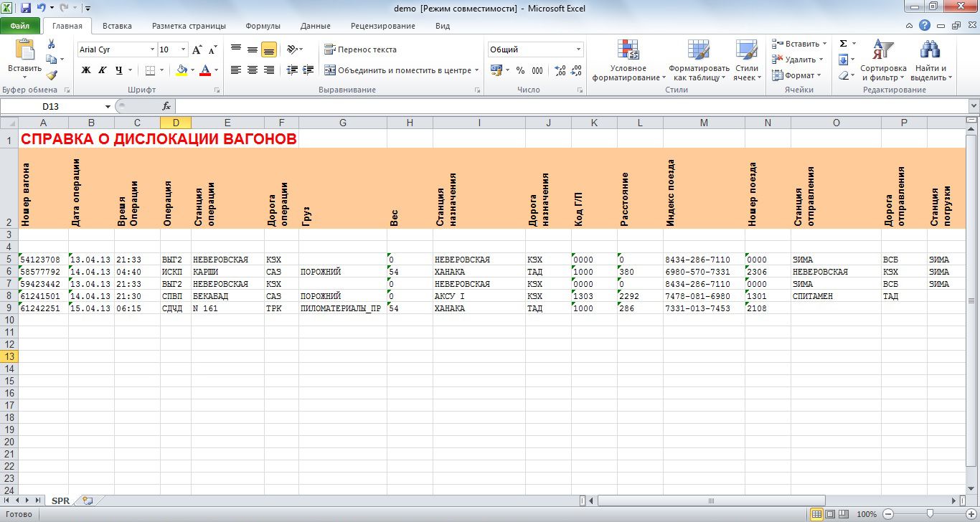The width and height of the screenshot is (980, 522).
Task: Click the AutoSum sigma icon
Action: [844, 44]
